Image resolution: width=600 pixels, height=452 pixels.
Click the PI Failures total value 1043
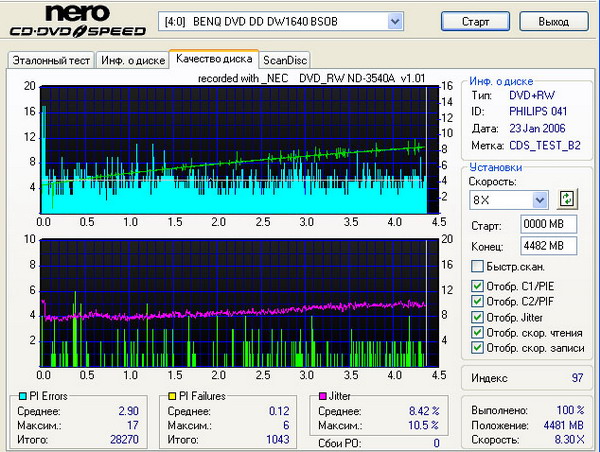click(x=278, y=439)
